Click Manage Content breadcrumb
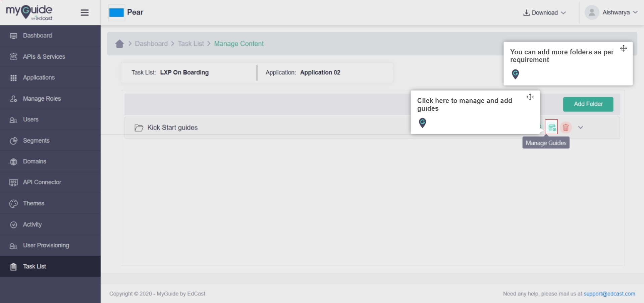This screenshot has height=303, width=644. point(239,44)
